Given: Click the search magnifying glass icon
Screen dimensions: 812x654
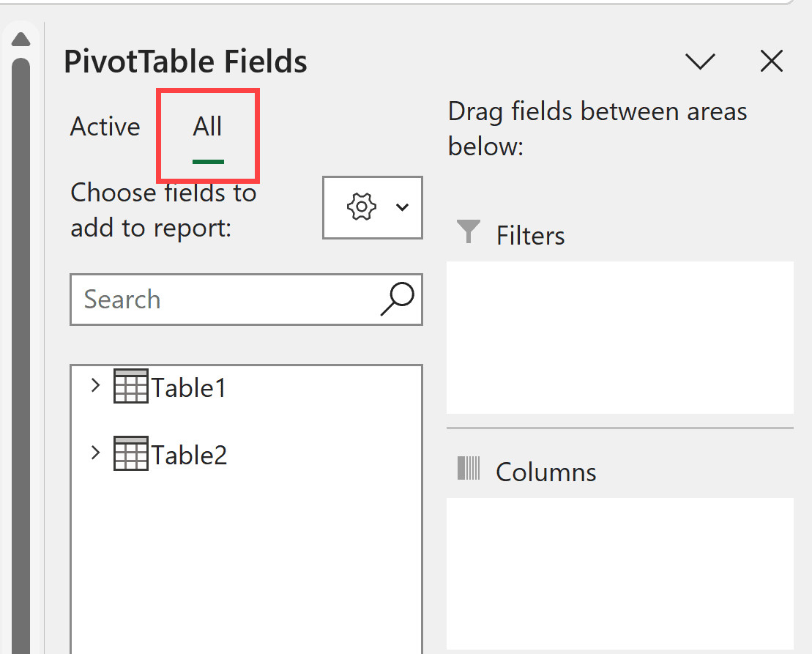Looking at the screenshot, I should pyautogui.click(x=396, y=299).
